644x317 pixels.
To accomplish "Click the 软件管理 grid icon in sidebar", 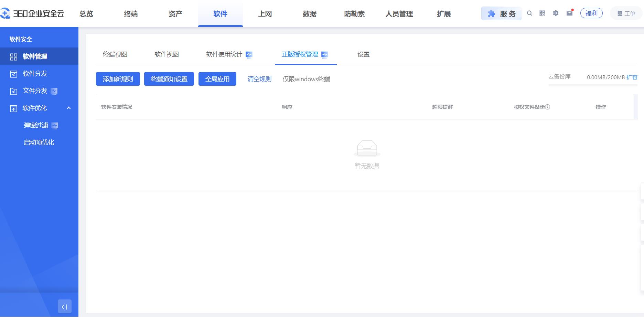I will tap(13, 57).
